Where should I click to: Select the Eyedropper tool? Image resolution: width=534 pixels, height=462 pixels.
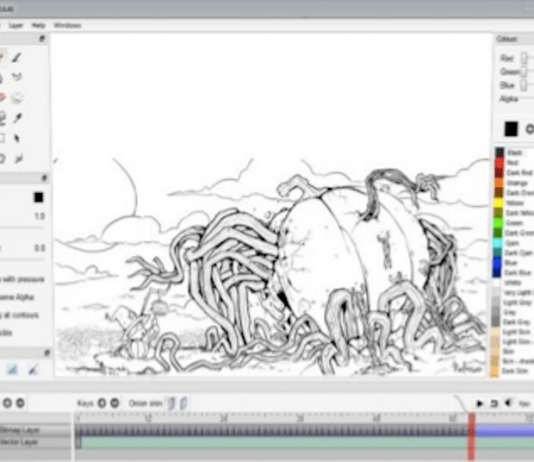(x=17, y=118)
